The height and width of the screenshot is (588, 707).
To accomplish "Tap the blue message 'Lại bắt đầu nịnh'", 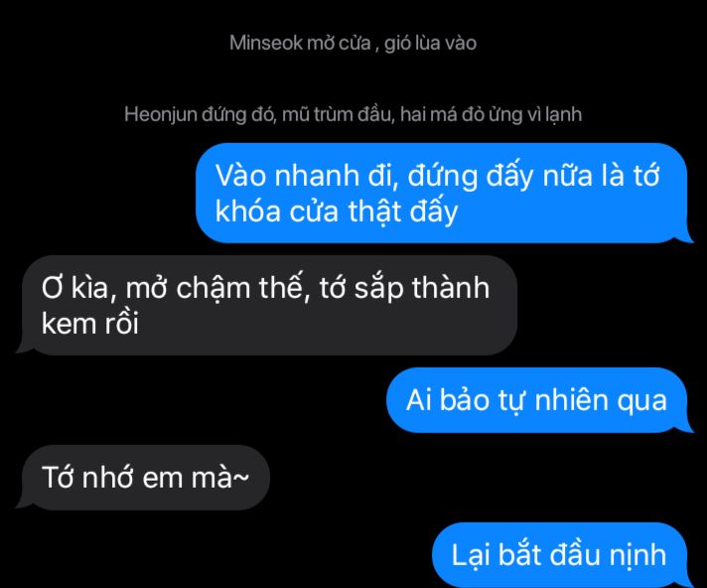I will click(x=560, y=555).
